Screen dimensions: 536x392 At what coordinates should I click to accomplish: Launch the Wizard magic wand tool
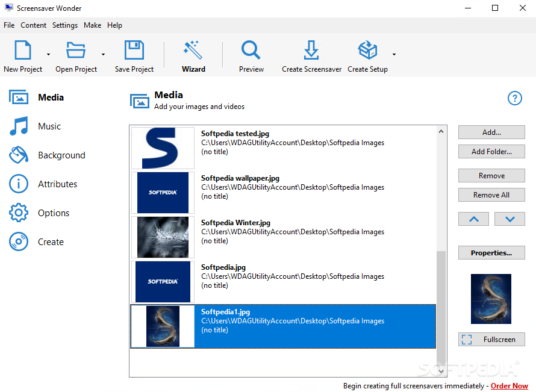tap(193, 50)
